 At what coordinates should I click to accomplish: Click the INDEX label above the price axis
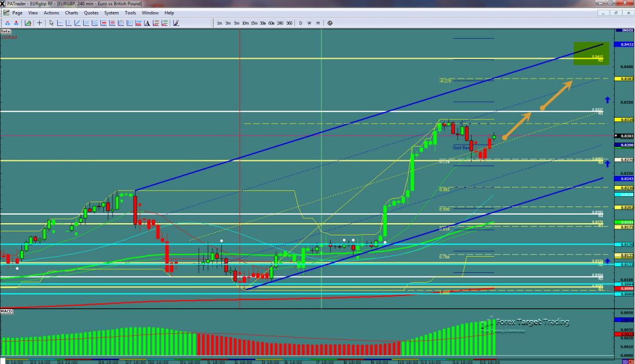click(625, 30)
